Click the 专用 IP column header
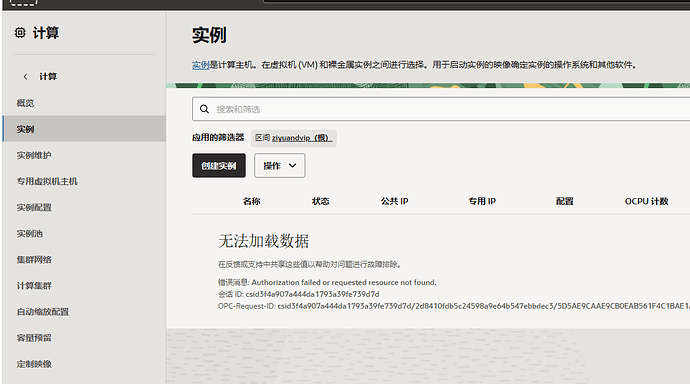This screenshot has height=384, width=690. point(482,201)
